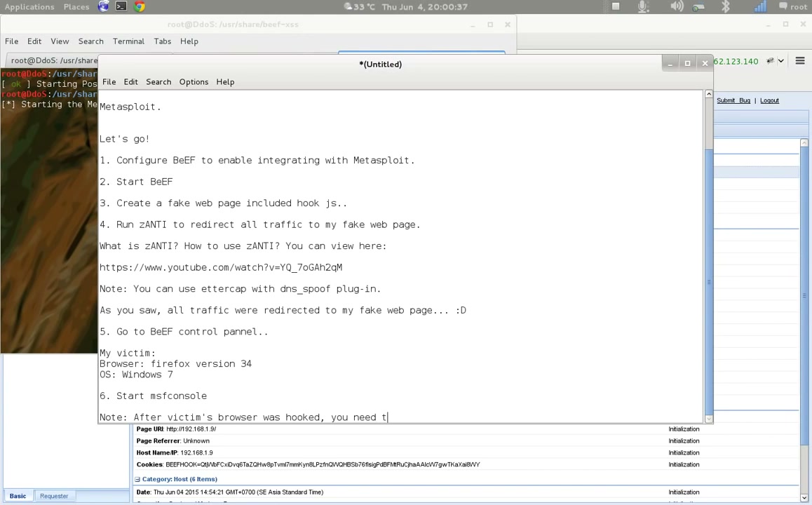Viewport: 812px width, 505px height.
Task: Click the editor vertical scrollbar thumb
Action: pyautogui.click(x=709, y=282)
